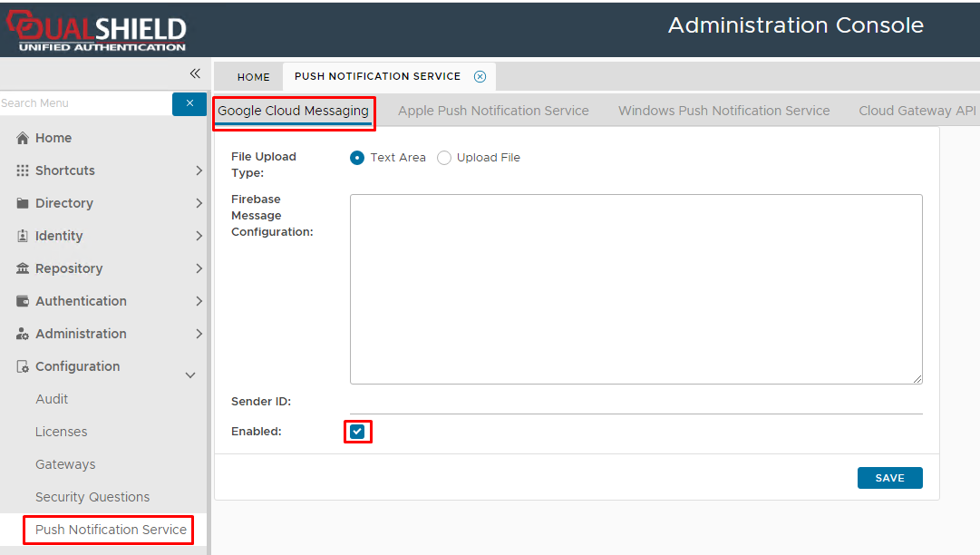Expand the Directory submenu arrow
The height and width of the screenshot is (555, 980).
[x=199, y=203]
